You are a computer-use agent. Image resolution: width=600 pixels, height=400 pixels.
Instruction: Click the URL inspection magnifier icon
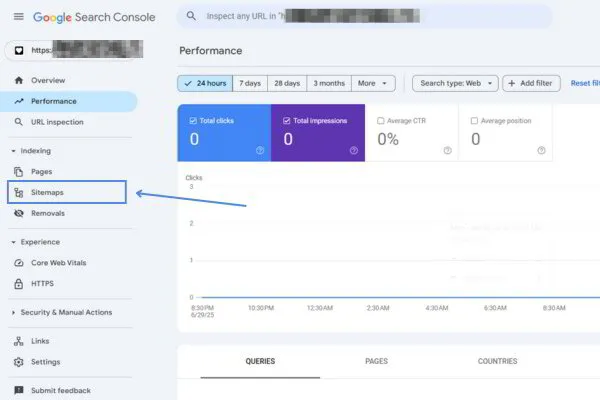click(x=19, y=122)
